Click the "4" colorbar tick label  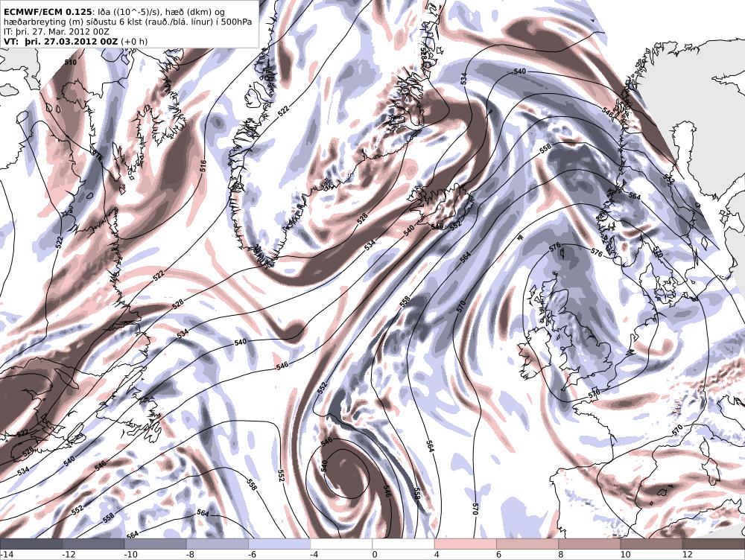click(x=437, y=554)
